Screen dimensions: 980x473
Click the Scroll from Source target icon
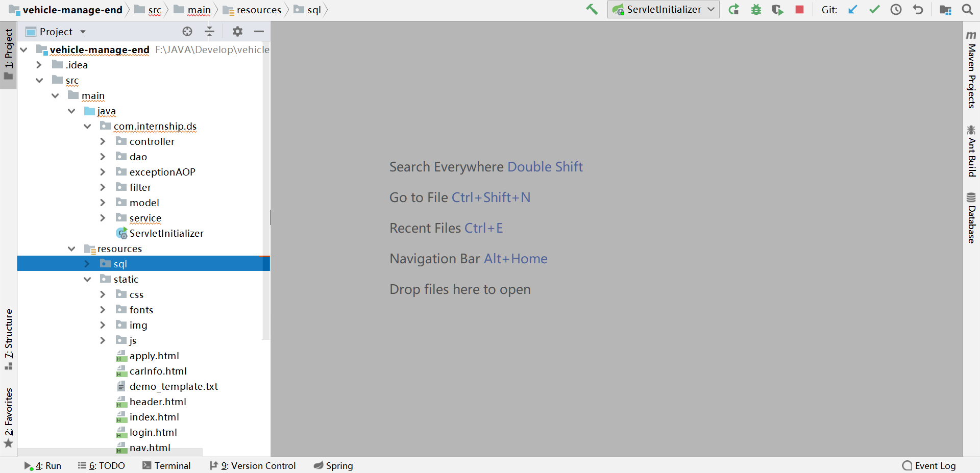[x=187, y=32]
